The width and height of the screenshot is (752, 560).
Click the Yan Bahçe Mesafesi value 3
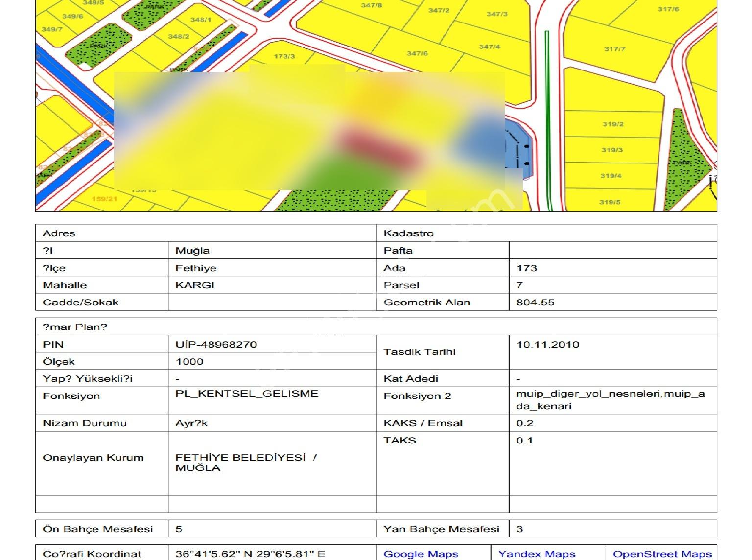(x=519, y=529)
